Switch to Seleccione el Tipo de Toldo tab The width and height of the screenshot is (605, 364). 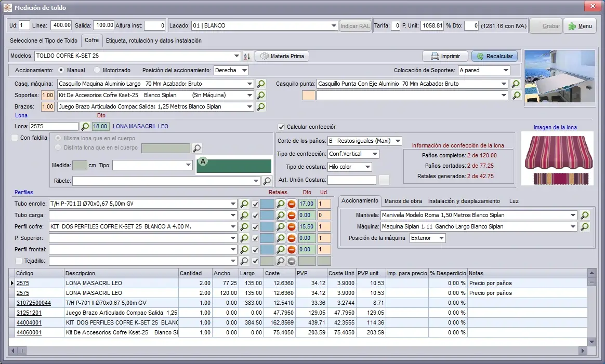(44, 41)
